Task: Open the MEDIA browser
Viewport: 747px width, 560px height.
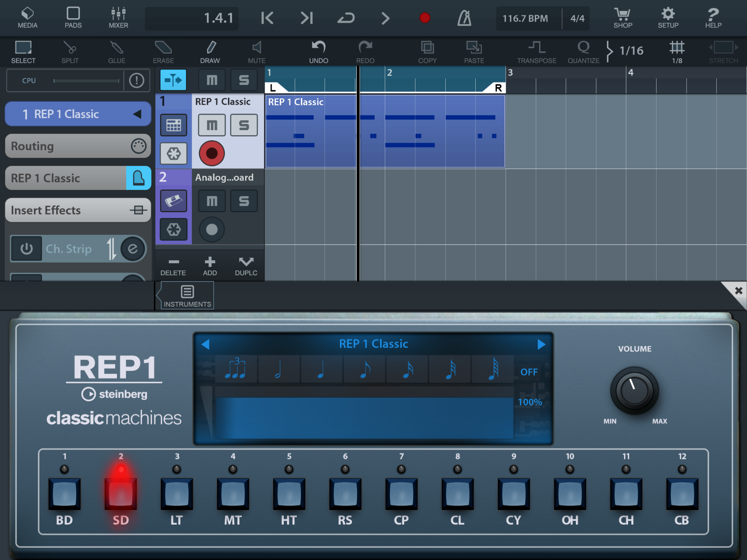Action: 27,17
